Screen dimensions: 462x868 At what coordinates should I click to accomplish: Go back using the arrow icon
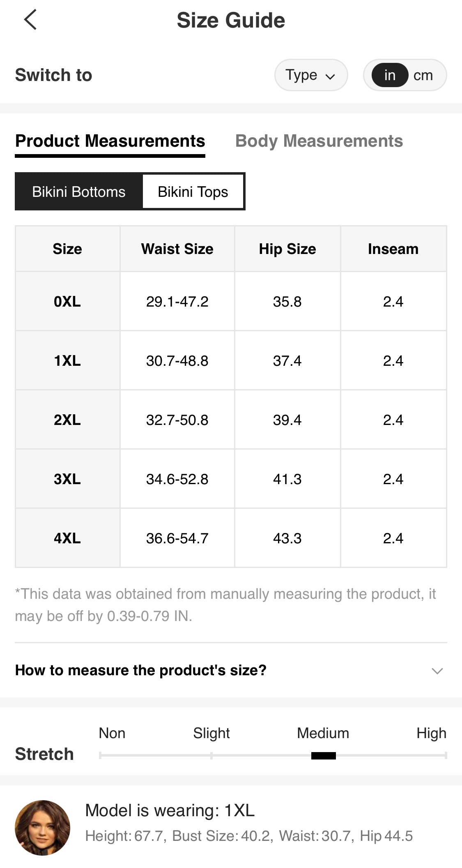pyautogui.click(x=30, y=20)
